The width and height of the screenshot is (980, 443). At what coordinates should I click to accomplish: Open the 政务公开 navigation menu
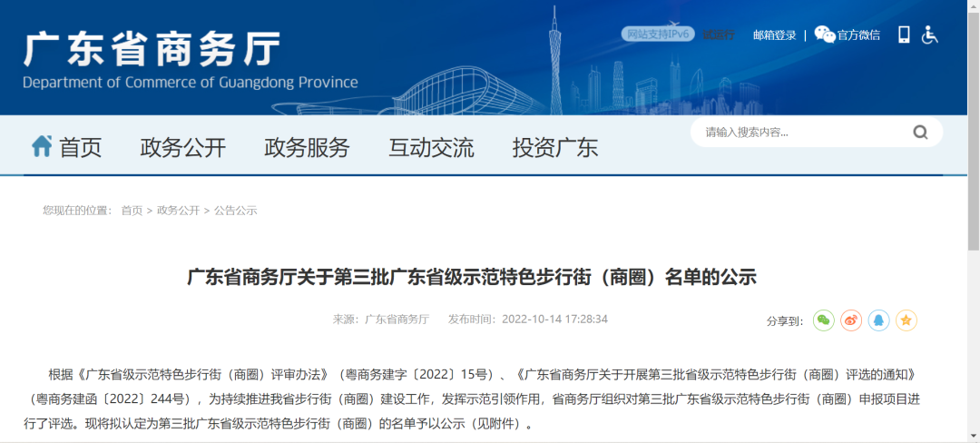tap(182, 147)
